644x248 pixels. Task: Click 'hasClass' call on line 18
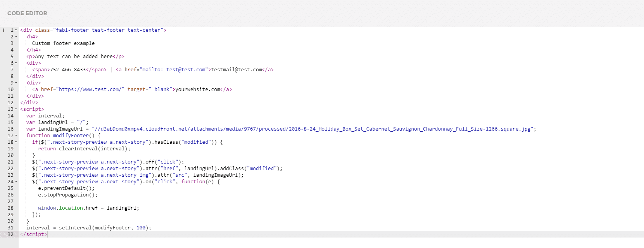click(x=166, y=142)
